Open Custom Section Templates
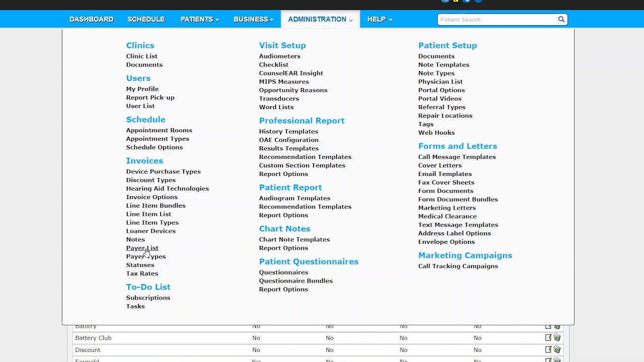Screen dimensions: 644x362 pyautogui.click(x=302, y=166)
